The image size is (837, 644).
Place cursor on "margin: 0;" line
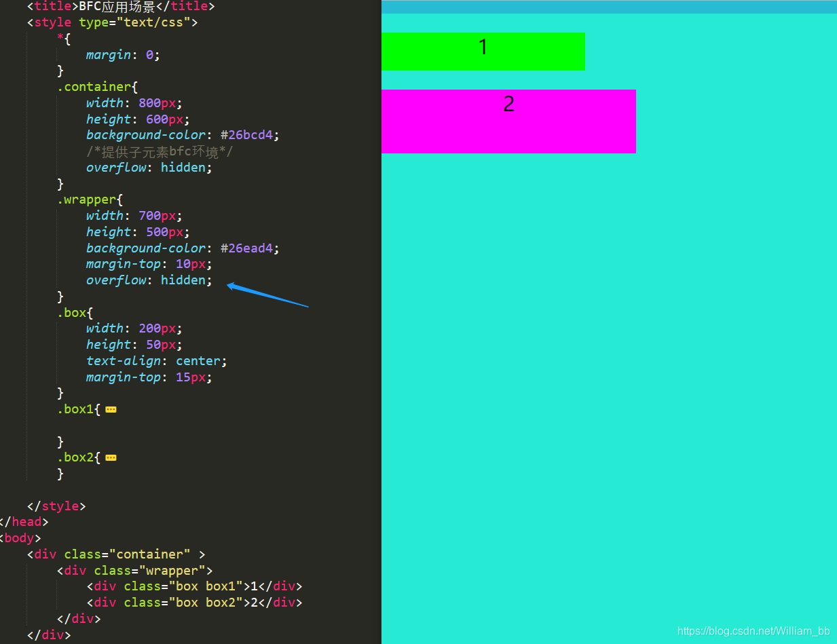tap(123, 55)
